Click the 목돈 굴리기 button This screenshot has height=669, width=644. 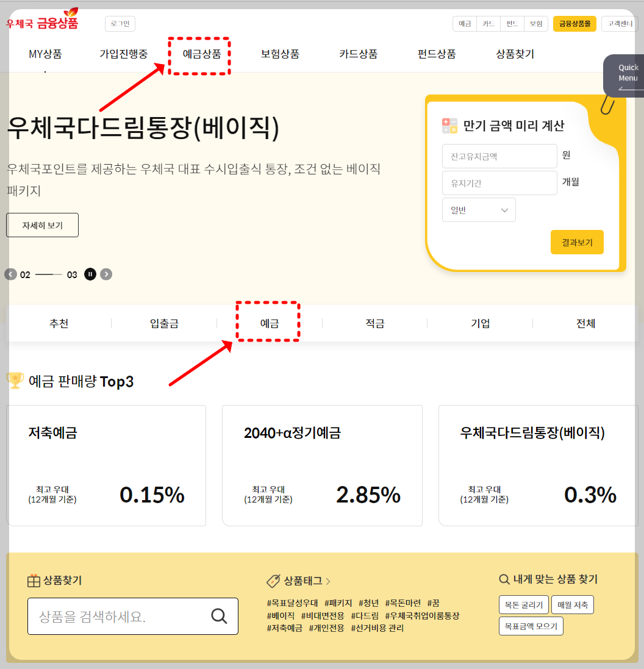[x=524, y=605]
